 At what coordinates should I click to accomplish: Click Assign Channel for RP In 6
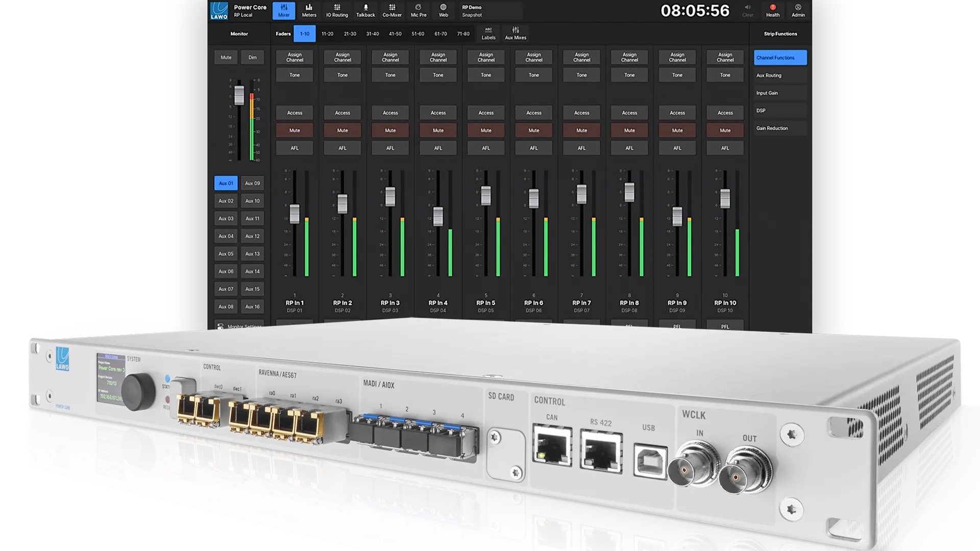(534, 57)
